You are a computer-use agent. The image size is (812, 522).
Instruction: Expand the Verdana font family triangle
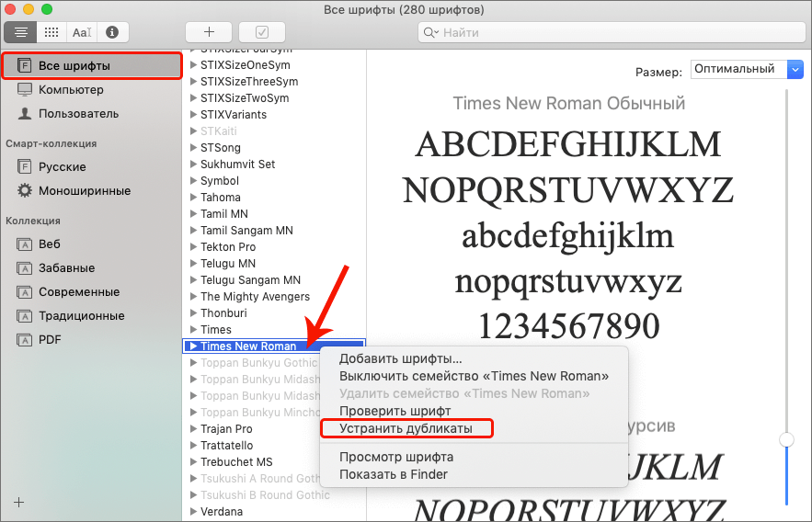coord(193,512)
